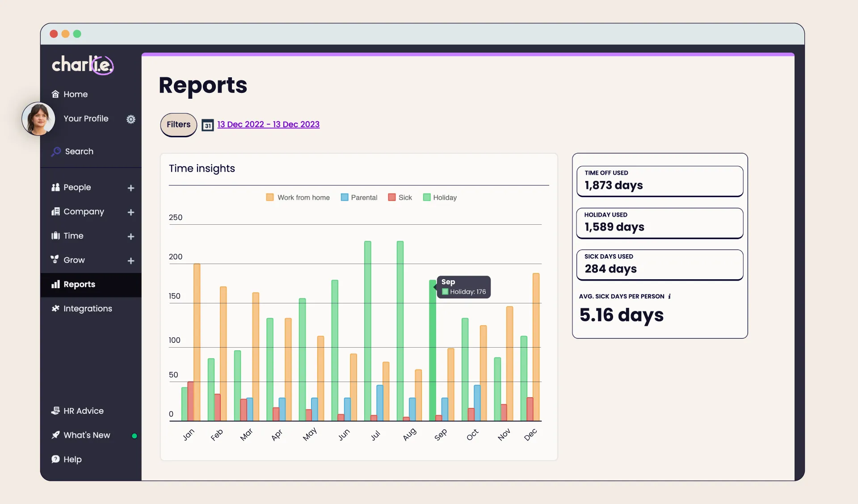The height and width of the screenshot is (504, 858).
Task: Click the rocket What's New icon
Action: [55, 435]
